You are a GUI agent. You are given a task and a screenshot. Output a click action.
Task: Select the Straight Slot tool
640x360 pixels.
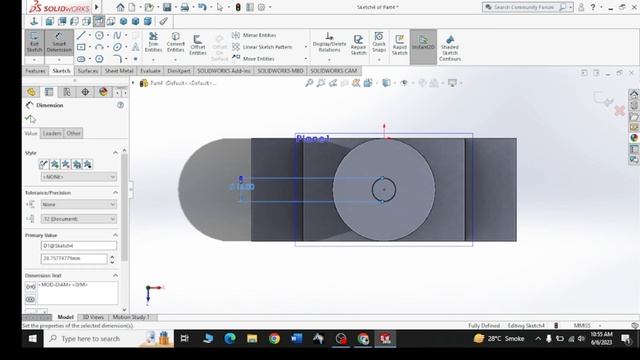coord(81,59)
